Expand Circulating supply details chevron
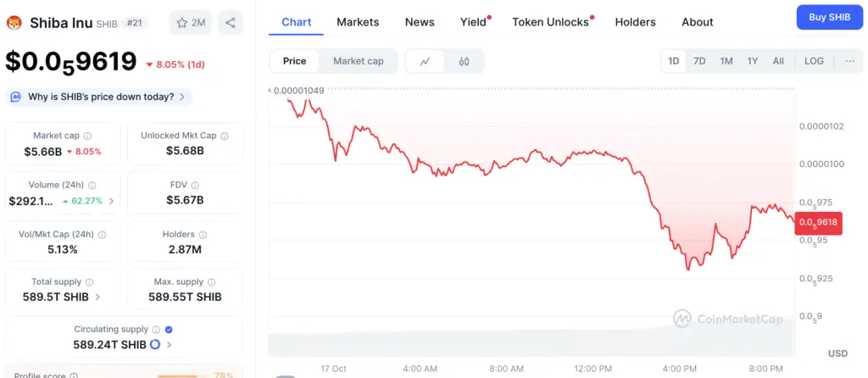Screen dimensions: 868x378 point(169,345)
